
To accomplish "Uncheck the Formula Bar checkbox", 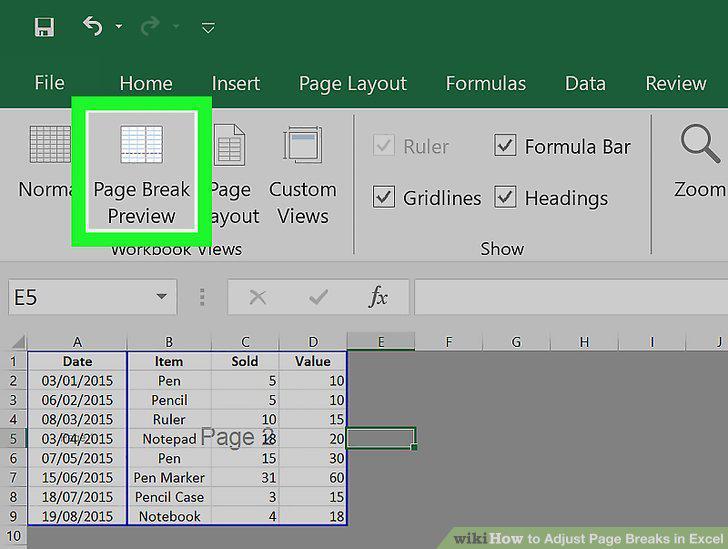I will click(505, 145).
